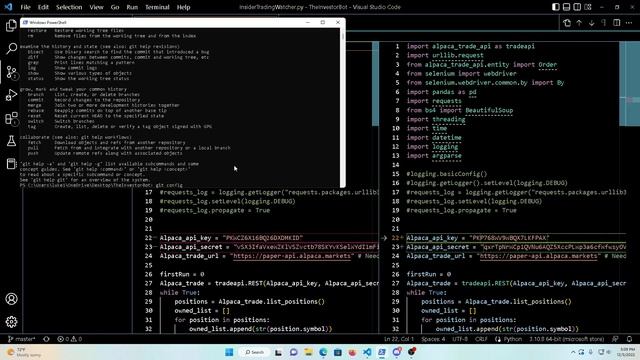The width and height of the screenshot is (640, 360).
Task: Click the PowerShell window scrollbar
Action: click(x=342, y=107)
